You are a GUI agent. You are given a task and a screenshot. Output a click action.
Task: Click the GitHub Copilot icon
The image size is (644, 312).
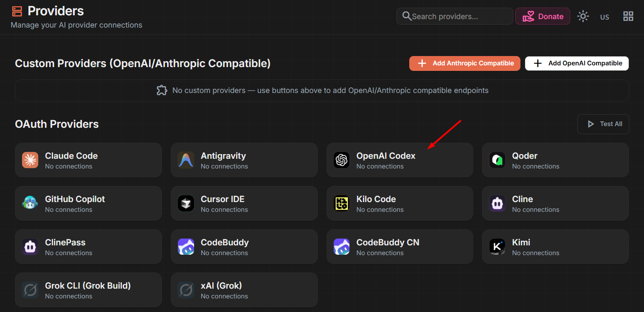point(30,203)
